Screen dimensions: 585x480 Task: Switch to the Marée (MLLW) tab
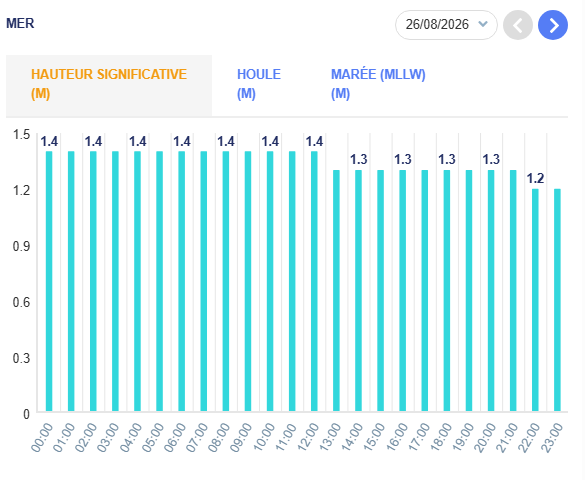[378, 84]
